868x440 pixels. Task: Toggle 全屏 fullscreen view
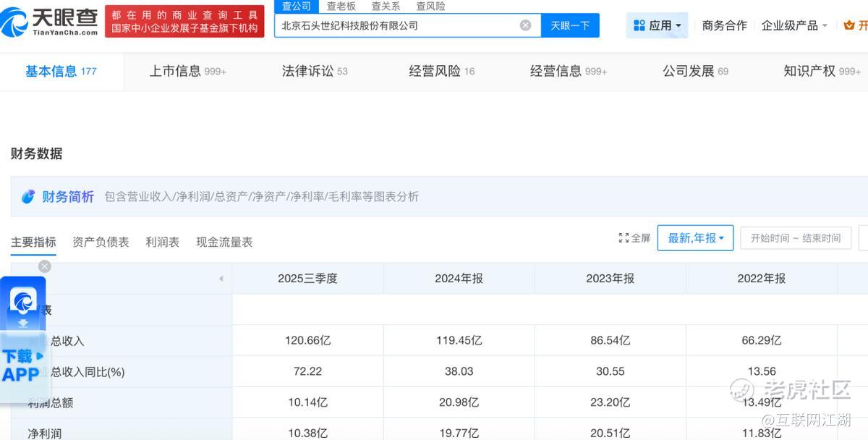[x=634, y=238]
